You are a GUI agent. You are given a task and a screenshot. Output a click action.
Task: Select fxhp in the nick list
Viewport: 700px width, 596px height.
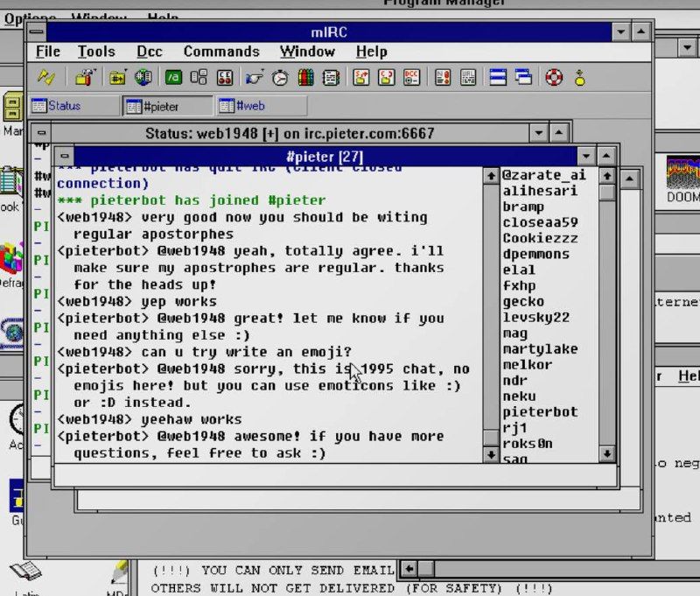coord(519,285)
